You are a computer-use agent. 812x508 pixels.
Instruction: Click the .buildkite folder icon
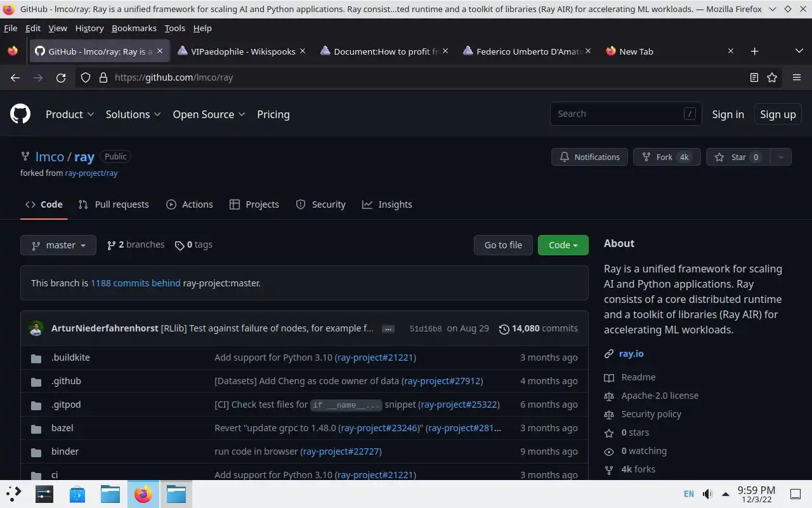point(36,358)
